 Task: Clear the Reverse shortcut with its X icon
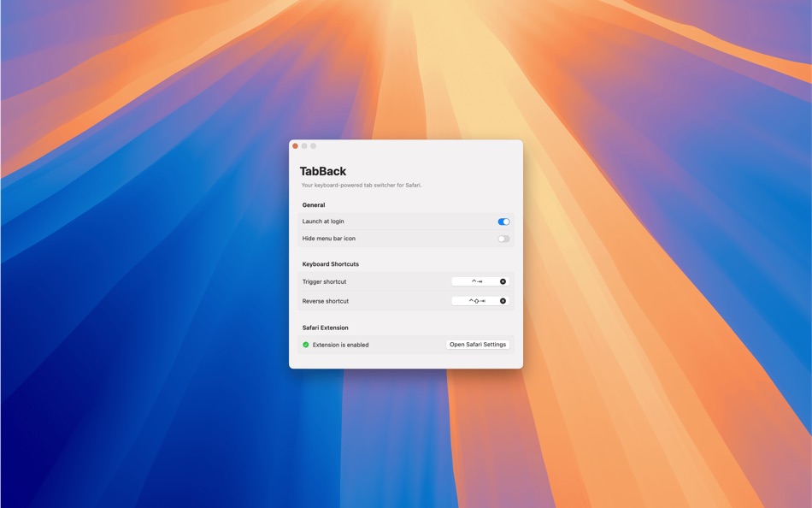(503, 301)
